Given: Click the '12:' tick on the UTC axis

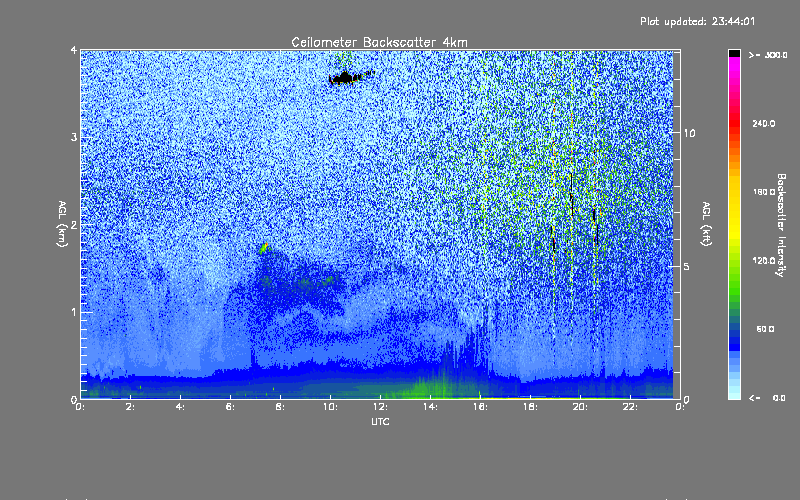Looking at the screenshot, I should (380, 407).
